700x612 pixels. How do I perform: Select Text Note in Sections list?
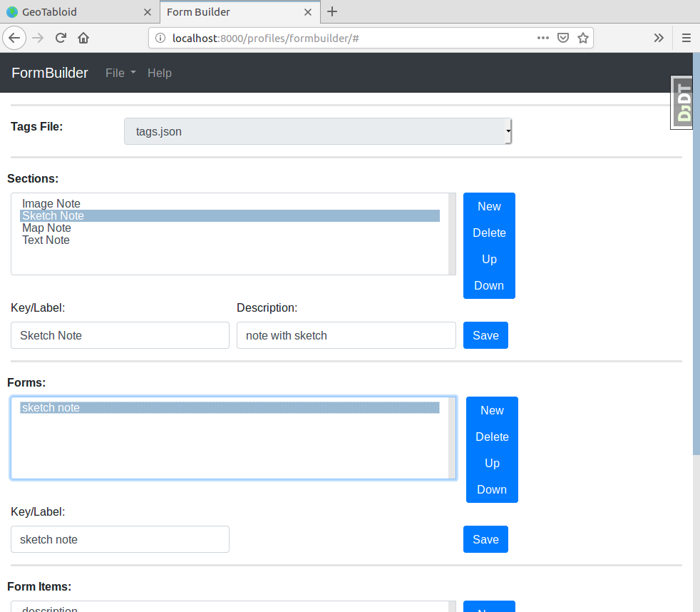pos(230,240)
